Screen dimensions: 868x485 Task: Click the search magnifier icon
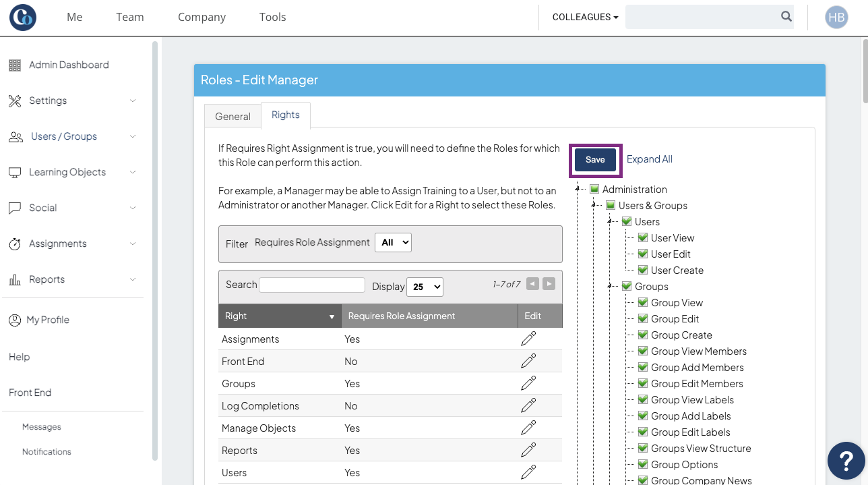(x=786, y=17)
